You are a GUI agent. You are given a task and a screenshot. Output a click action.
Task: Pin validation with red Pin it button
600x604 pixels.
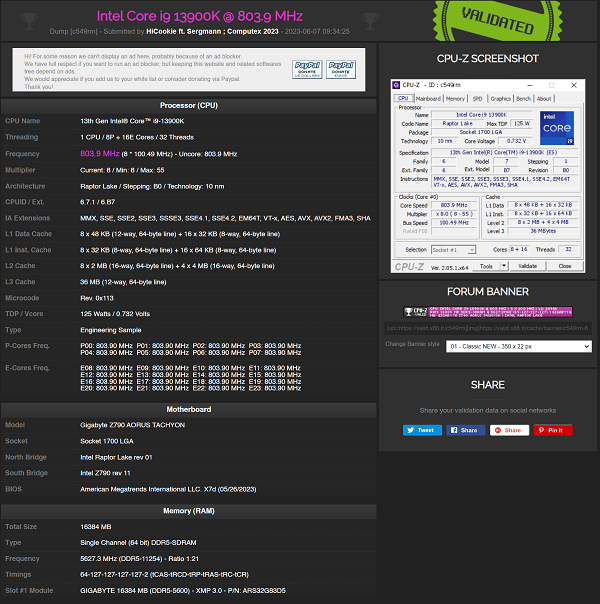(553, 430)
